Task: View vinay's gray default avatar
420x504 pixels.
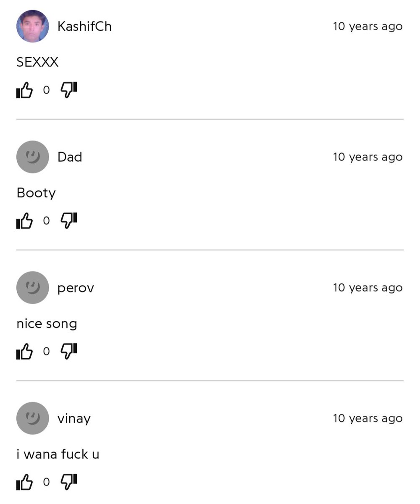Action: pyautogui.click(x=33, y=418)
